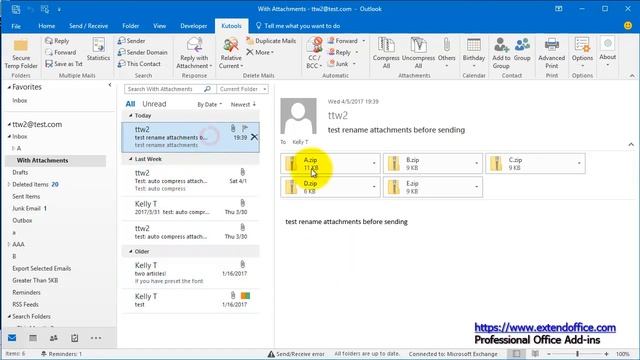Click the smiley feedback icon
Image resolution: width=640 pixels, height=360 pixels.
628,26
